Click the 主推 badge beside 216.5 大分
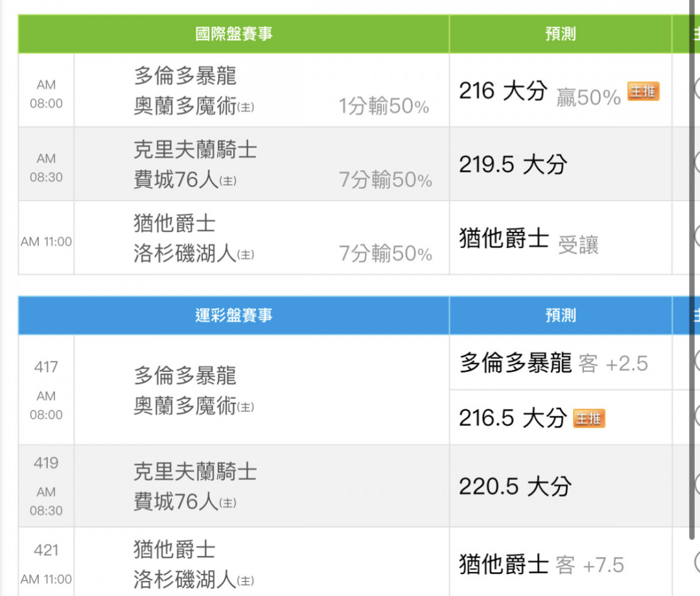 pos(589,418)
